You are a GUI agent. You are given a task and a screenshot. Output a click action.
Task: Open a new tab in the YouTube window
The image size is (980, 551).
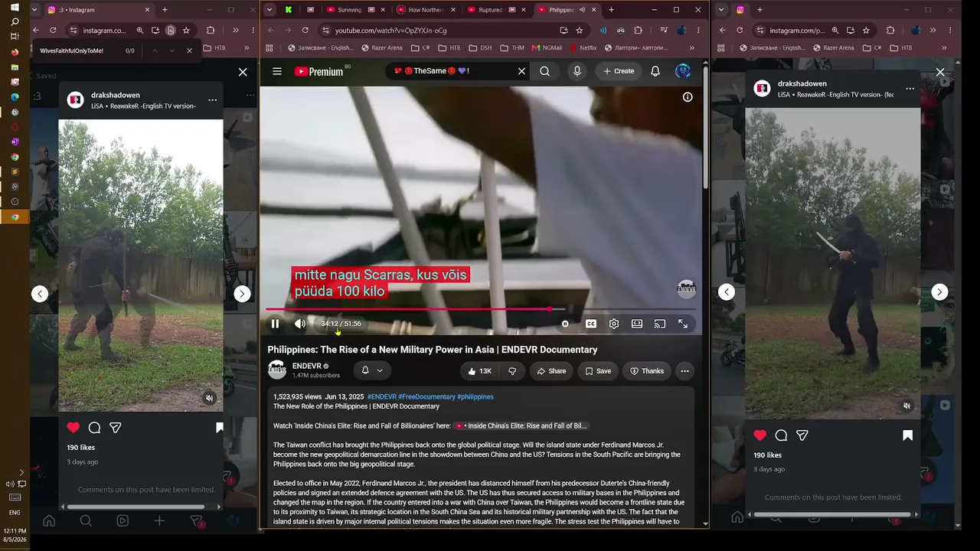pyautogui.click(x=611, y=10)
